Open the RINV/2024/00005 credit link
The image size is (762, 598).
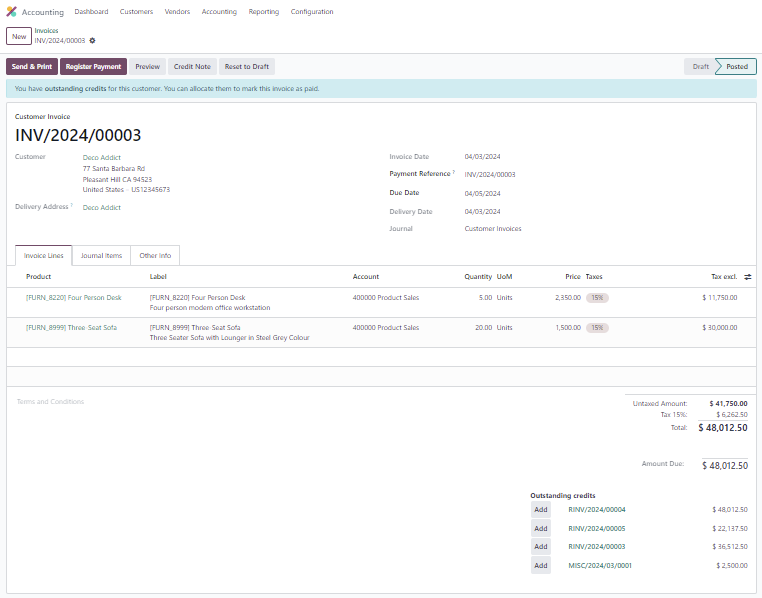point(597,529)
